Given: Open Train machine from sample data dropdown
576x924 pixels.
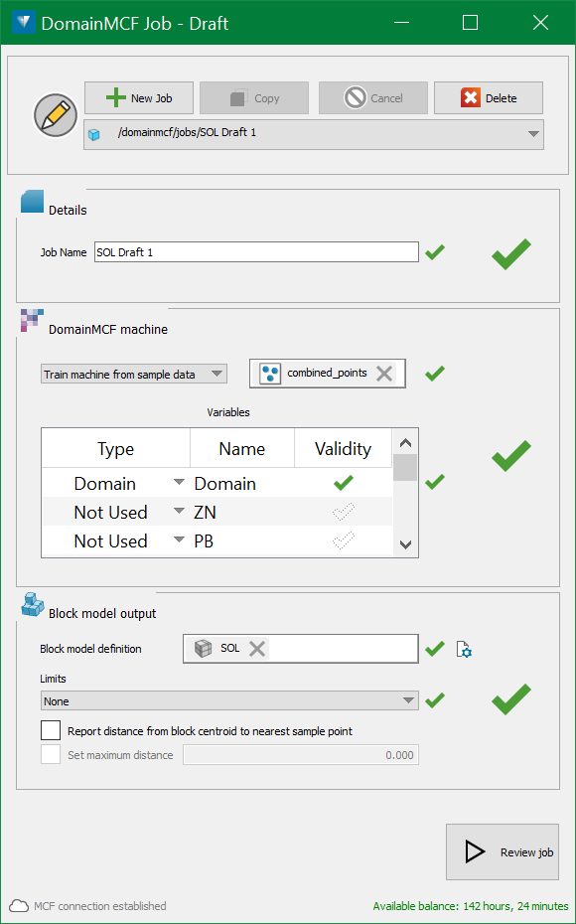Looking at the screenshot, I should click(x=134, y=375).
